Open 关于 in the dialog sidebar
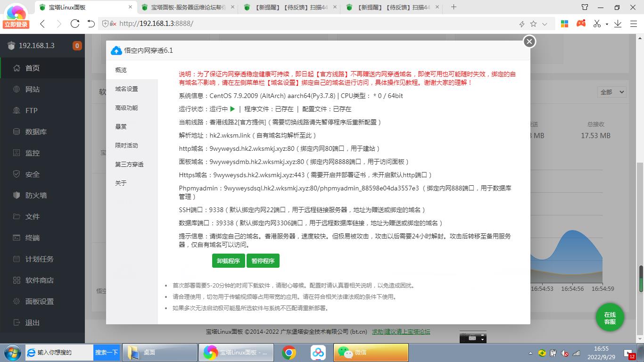644x362 pixels. (132, 183)
